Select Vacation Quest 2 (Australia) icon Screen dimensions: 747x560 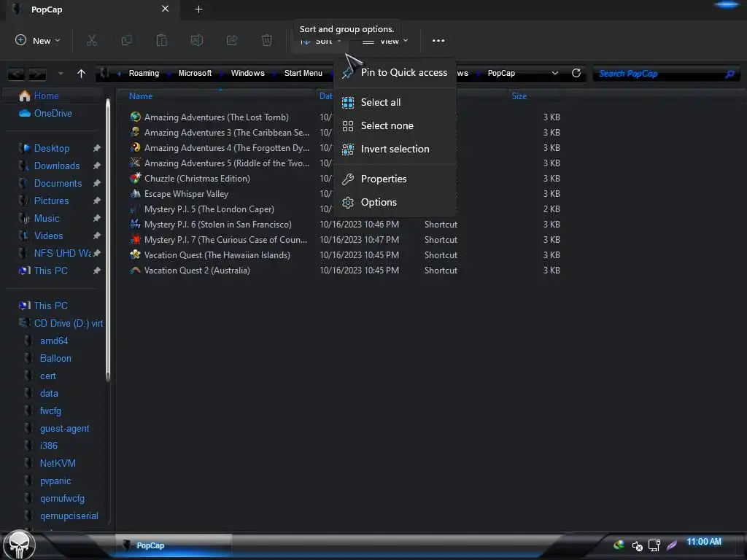(x=135, y=270)
